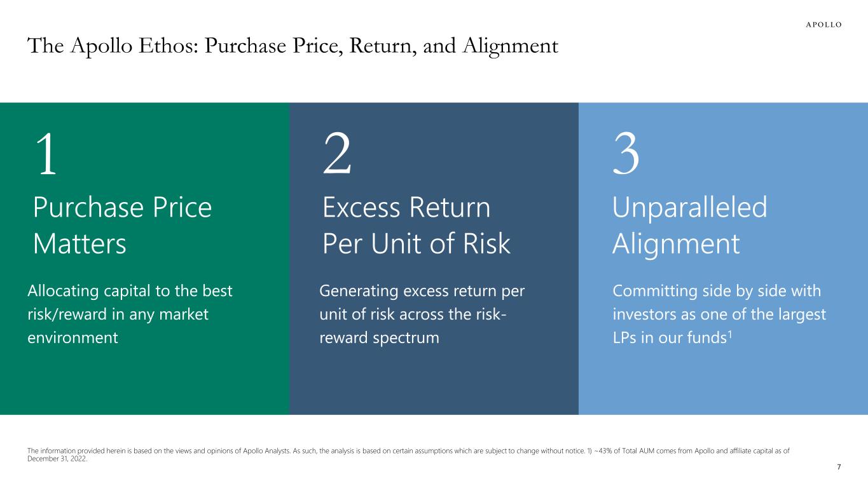Select the 'Purchase Price Matters' heading

(121, 226)
